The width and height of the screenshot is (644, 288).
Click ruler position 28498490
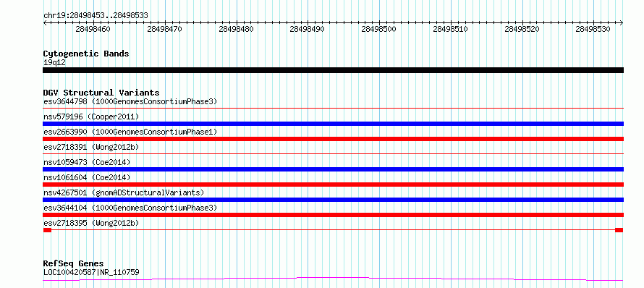[x=308, y=29]
